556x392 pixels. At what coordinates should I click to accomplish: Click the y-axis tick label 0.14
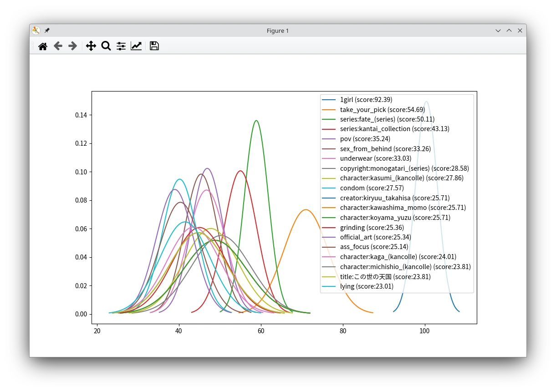(x=81, y=115)
